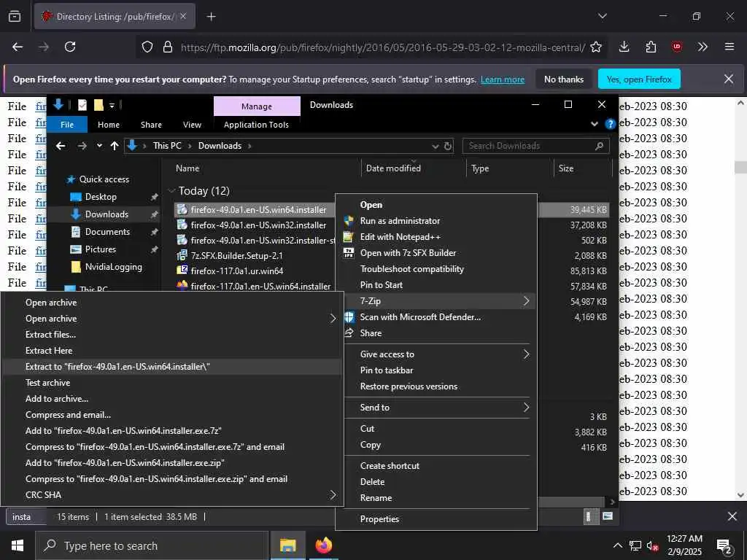
Task: Open the network tray icon
Action: pos(635,545)
